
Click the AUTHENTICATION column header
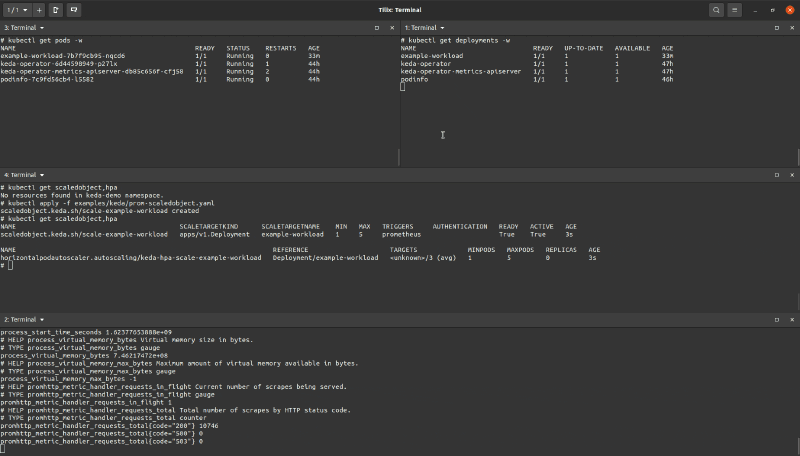pos(460,226)
